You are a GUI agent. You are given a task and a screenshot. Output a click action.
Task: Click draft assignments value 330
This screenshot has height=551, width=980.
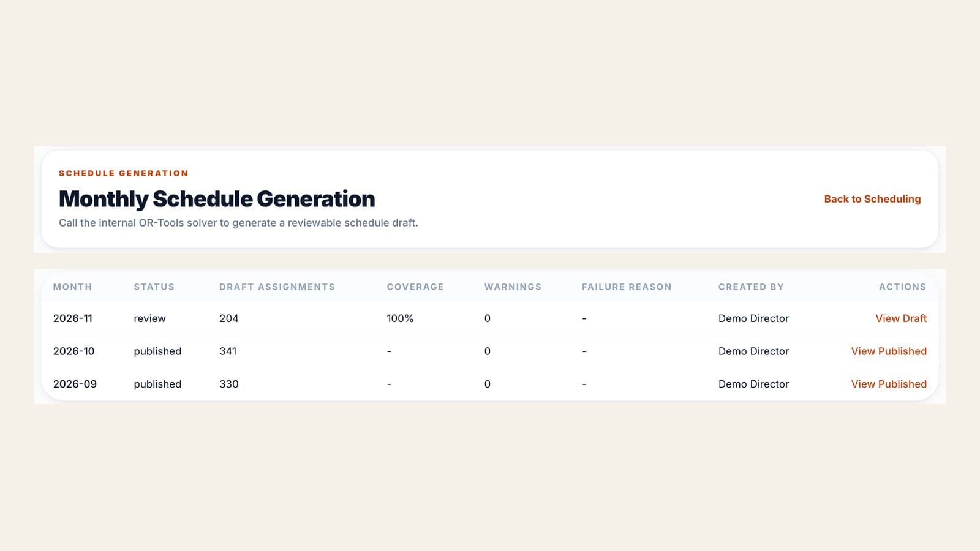[229, 384]
